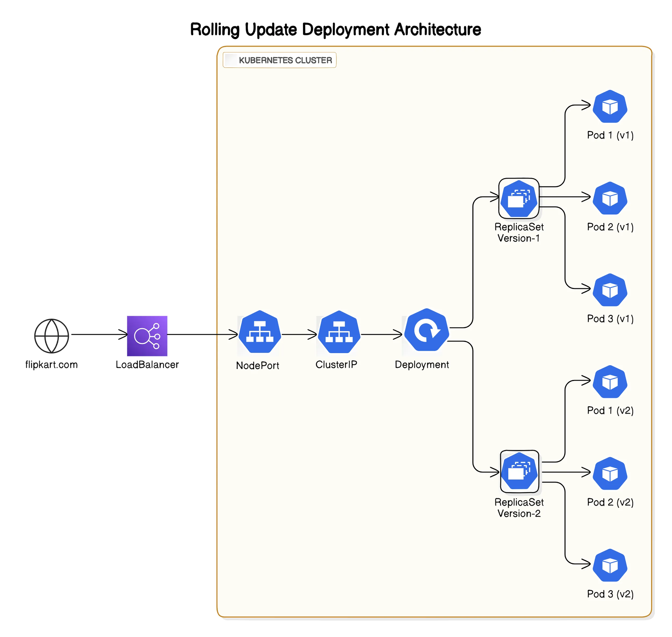Image resolution: width=672 pixels, height=637 pixels.
Task: Click the ReplicaSet Version-2 text label
Action: coord(519,508)
